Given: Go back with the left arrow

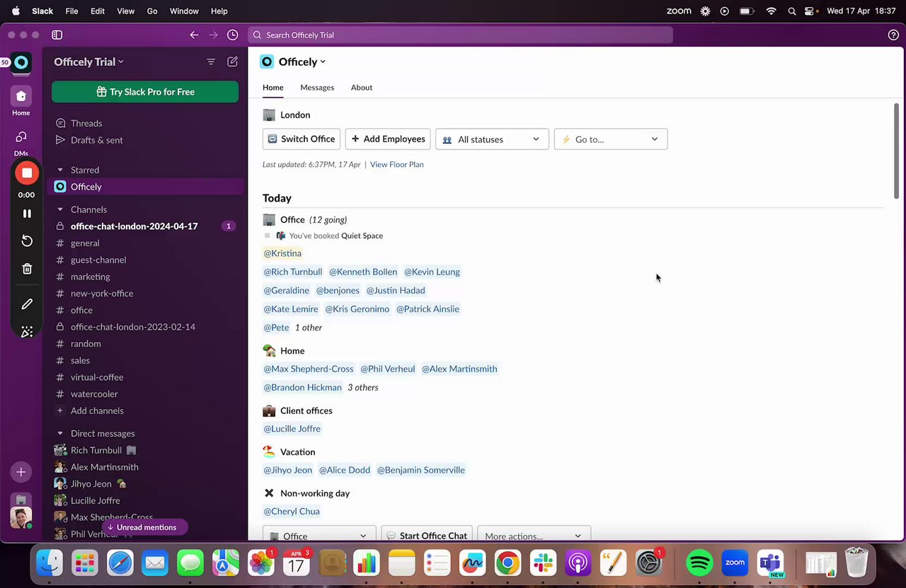Looking at the screenshot, I should (x=194, y=35).
